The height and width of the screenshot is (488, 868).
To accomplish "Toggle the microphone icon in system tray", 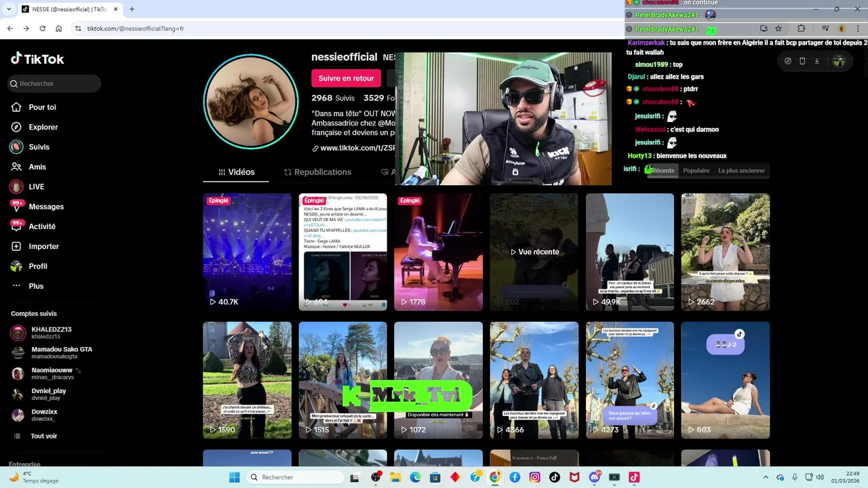I will click(x=794, y=477).
